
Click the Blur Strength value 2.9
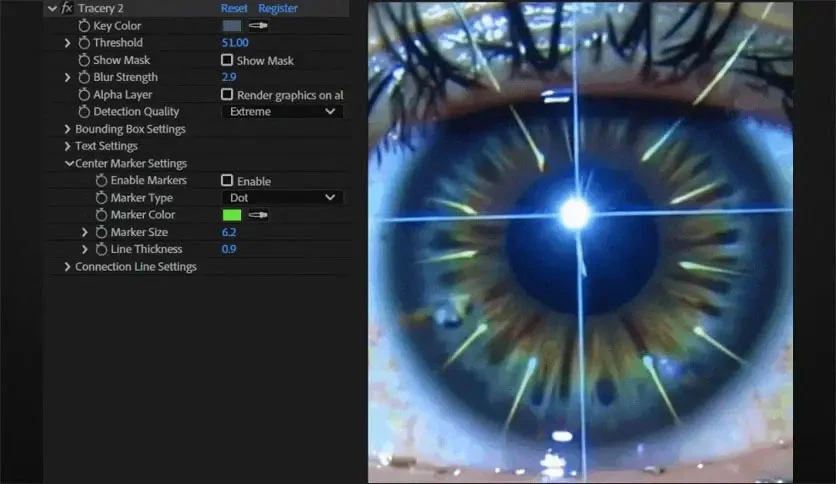pos(229,77)
